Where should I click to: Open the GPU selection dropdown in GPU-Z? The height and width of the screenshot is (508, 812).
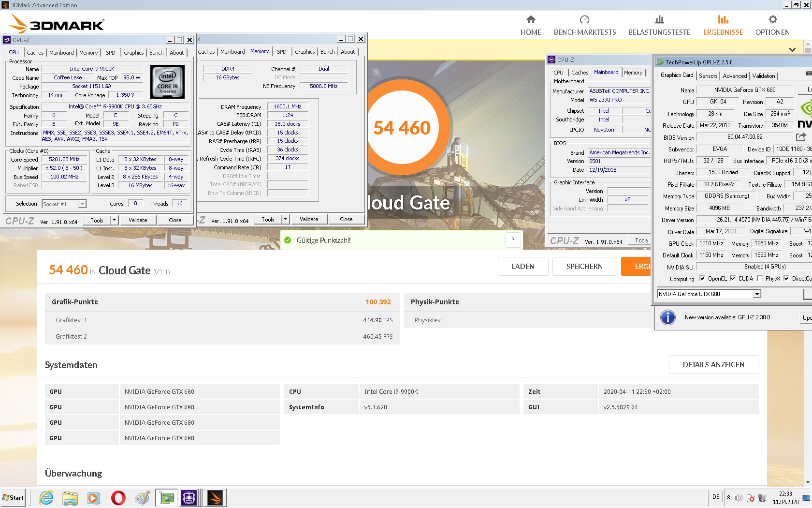click(757, 294)
